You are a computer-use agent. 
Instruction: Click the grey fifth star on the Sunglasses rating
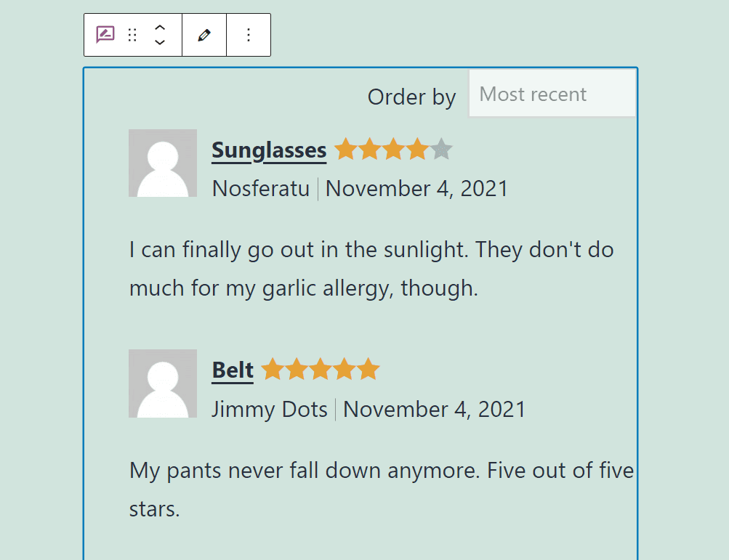tap(442, 148)
